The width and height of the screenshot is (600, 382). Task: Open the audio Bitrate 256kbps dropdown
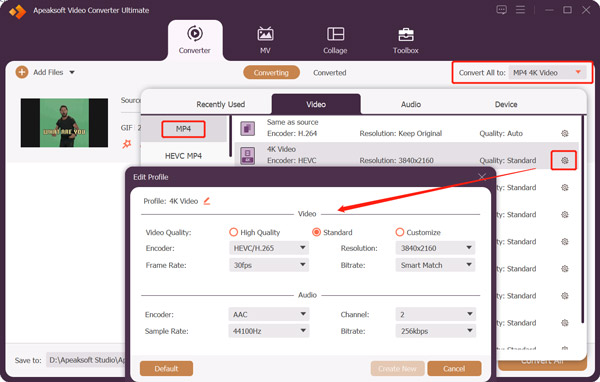pyautogui.click(x=436, y=331)
